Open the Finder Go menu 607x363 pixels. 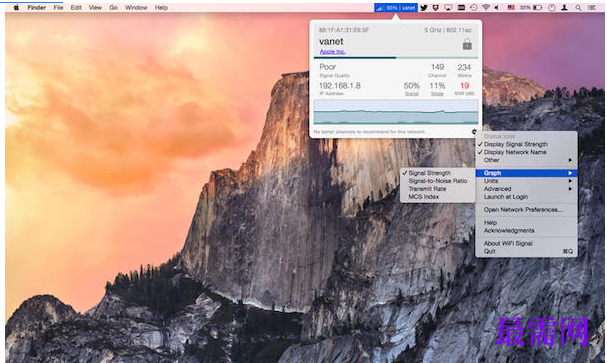pyautogui.click(x=113, y=7)
